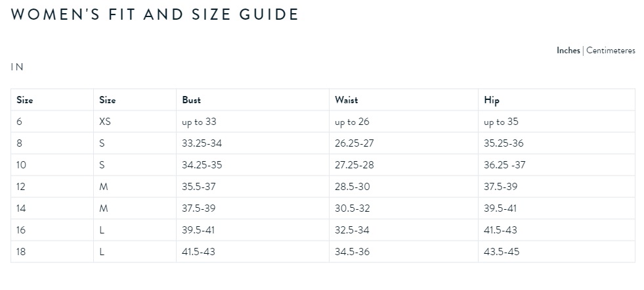Click the 'up to 26' waist cell
Viewport: 644px width, 290px height.
[x=352, y=122]
